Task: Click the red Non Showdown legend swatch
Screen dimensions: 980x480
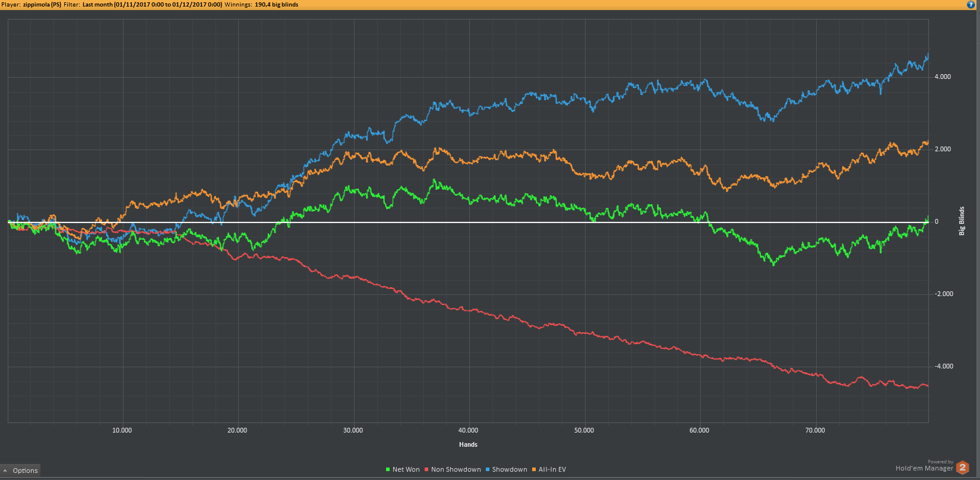Action: 426,469
